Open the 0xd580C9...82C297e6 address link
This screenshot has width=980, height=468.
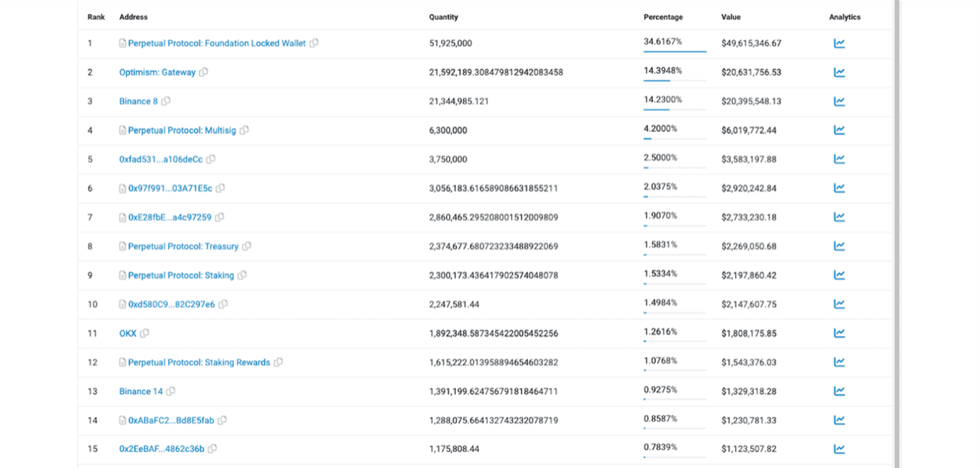pyautogui.click(x=171, y=304)
